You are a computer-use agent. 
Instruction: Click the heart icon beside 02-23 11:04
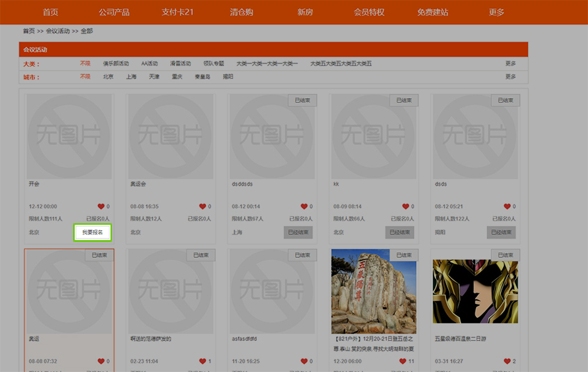click(x=202, y=361)
